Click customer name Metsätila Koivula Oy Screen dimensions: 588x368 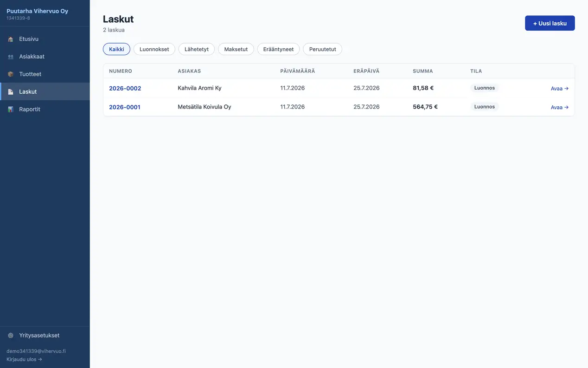[205, 107]
